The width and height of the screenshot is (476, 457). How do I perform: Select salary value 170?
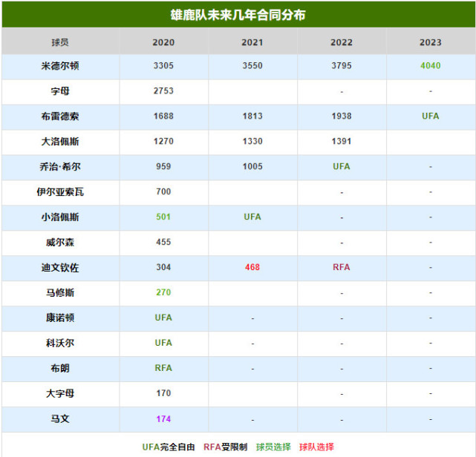[163, 393]
